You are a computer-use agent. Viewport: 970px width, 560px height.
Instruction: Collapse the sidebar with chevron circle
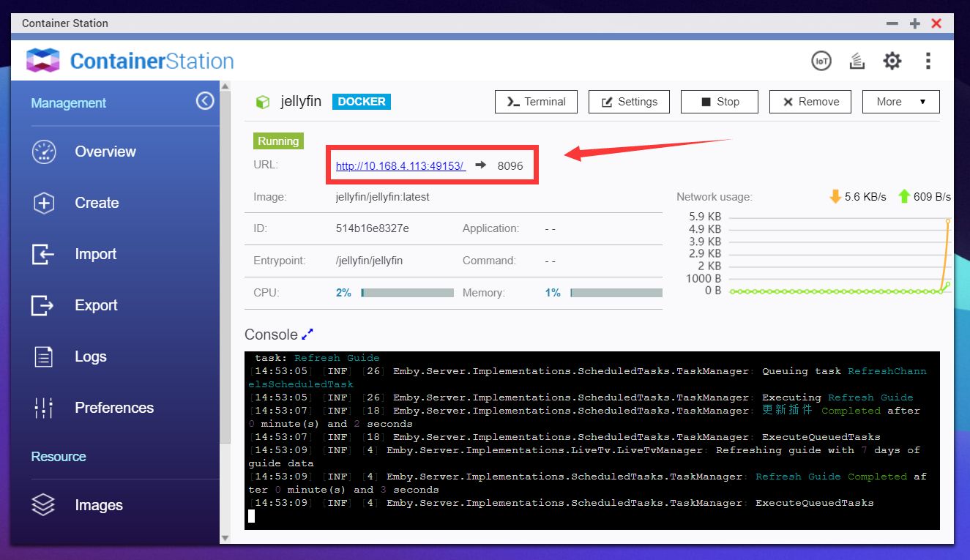205,101
